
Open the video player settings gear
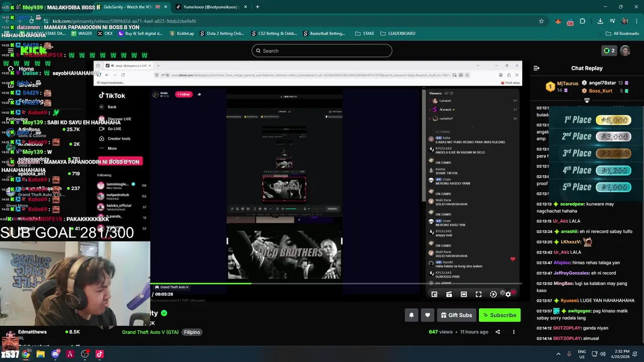pos(508,295)
